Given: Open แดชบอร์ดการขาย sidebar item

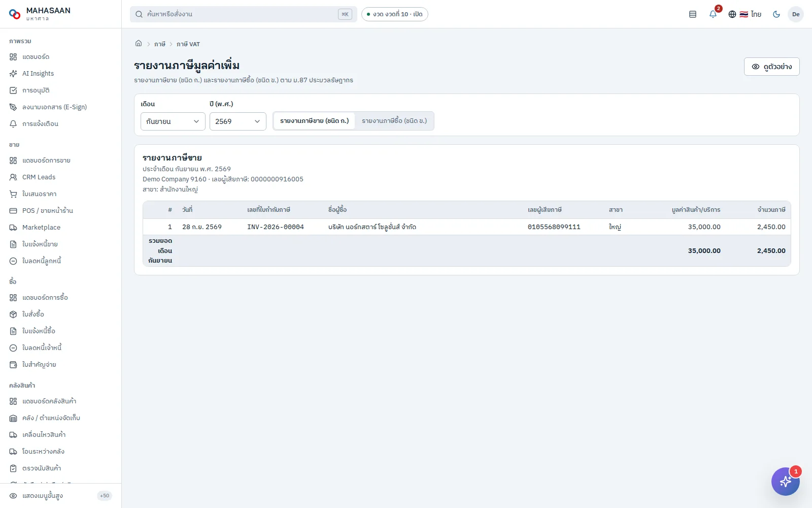Looking at the screenshot, I should click(x=61, y=161).
